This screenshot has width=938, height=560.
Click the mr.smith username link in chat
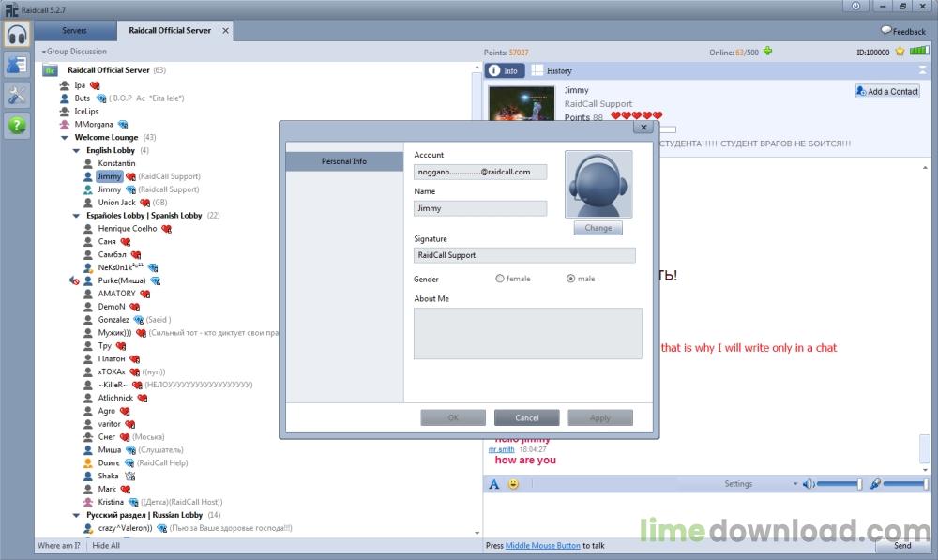coord(501,449)
